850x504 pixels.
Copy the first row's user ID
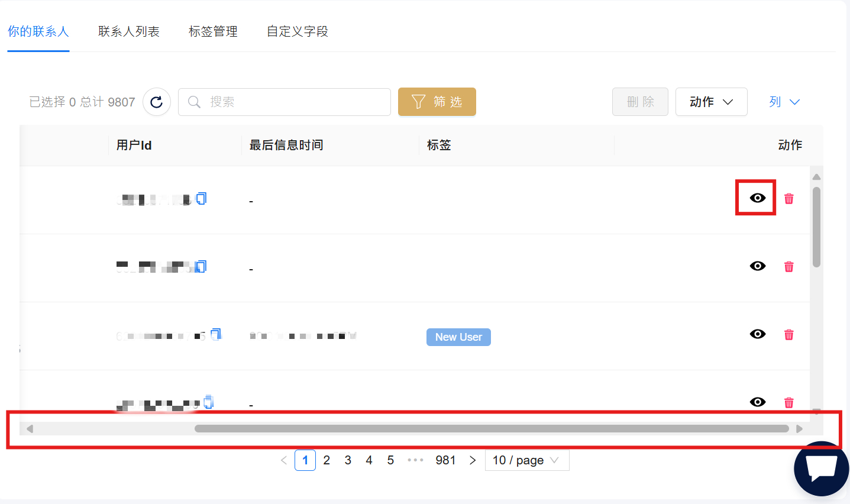point(202,199)
